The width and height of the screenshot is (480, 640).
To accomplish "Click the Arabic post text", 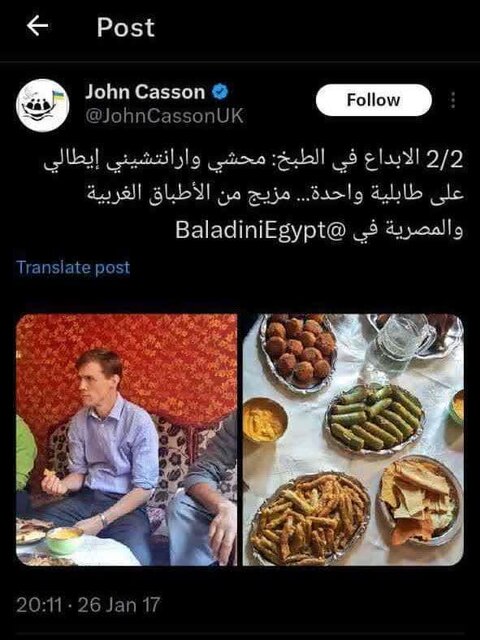I will coord(254,194).
